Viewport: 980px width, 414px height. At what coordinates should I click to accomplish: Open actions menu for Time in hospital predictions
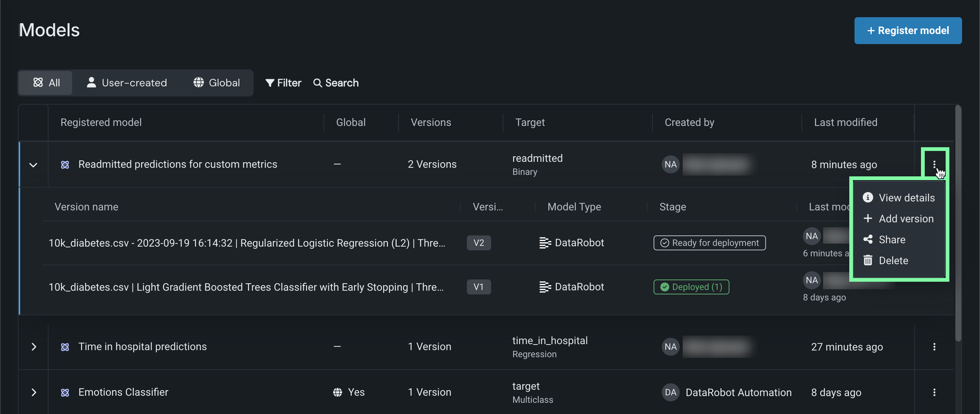(934, 347)
